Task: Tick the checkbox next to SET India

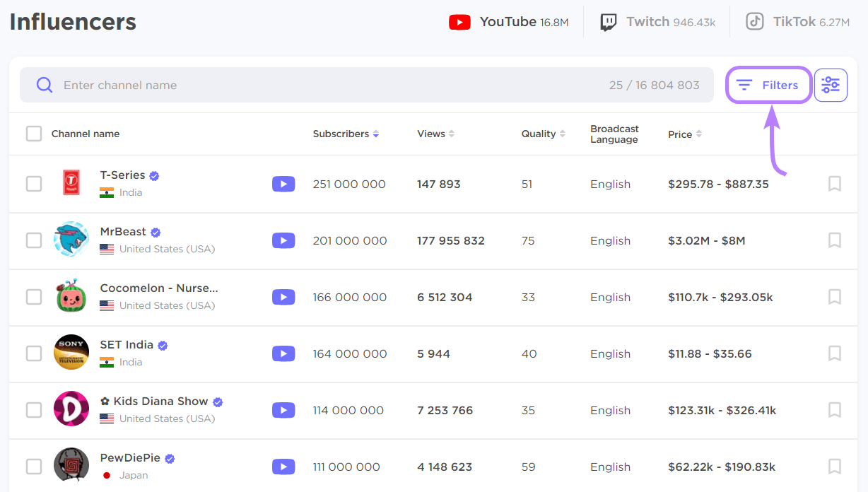Action: 33,353
